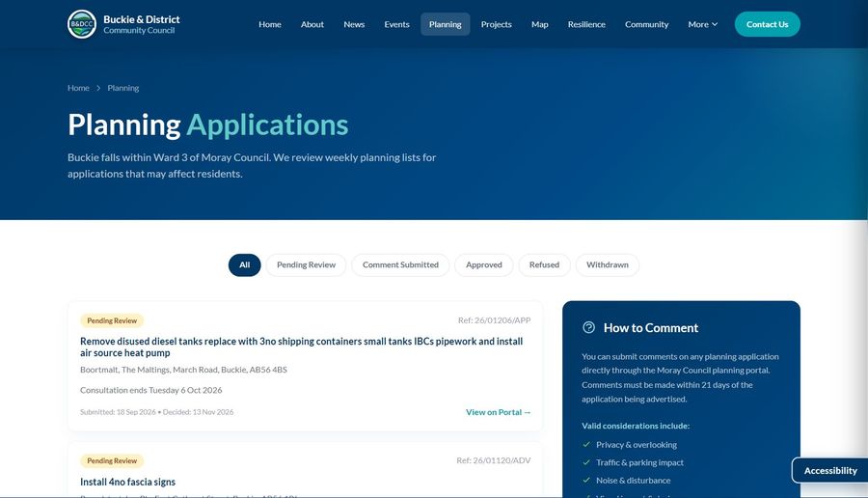
Task: Open the Events nav item
Action: 397,24
